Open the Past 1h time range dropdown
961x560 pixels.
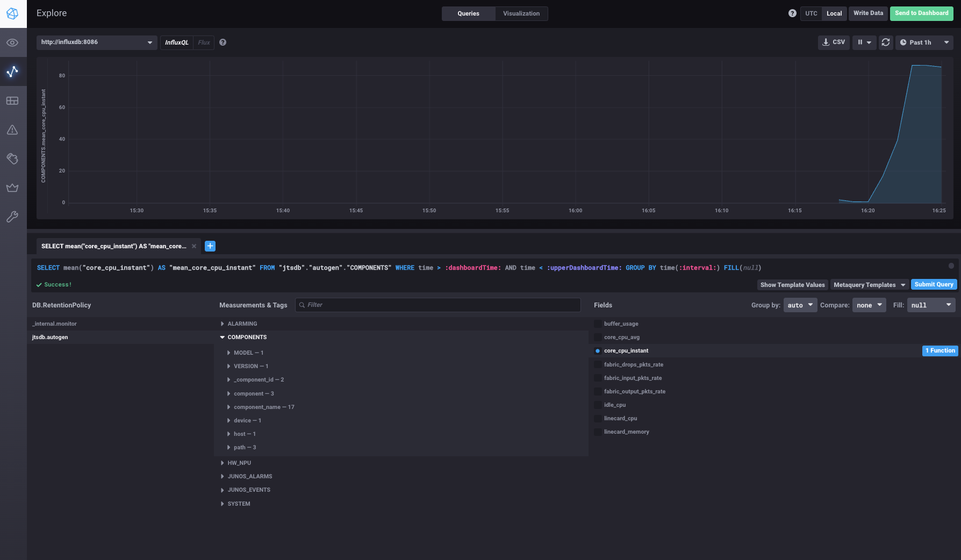pyautogui.click(x=924, y=42)
